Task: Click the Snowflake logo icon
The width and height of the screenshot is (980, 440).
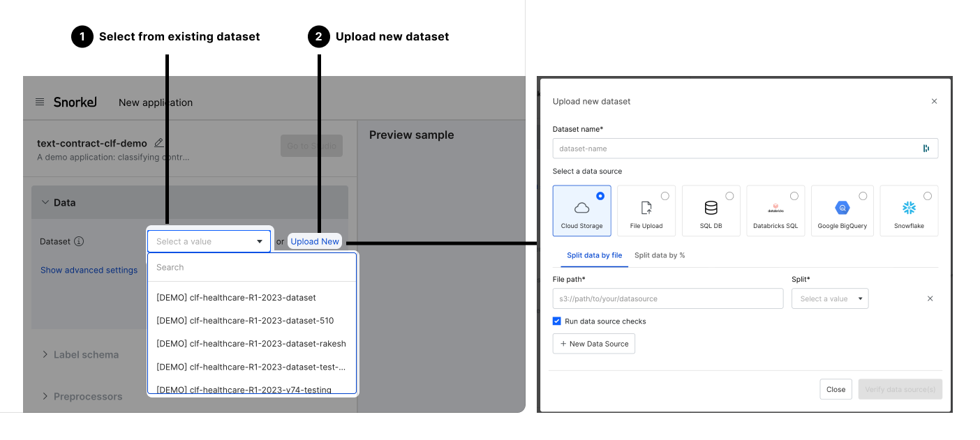Action: [909, 208]
